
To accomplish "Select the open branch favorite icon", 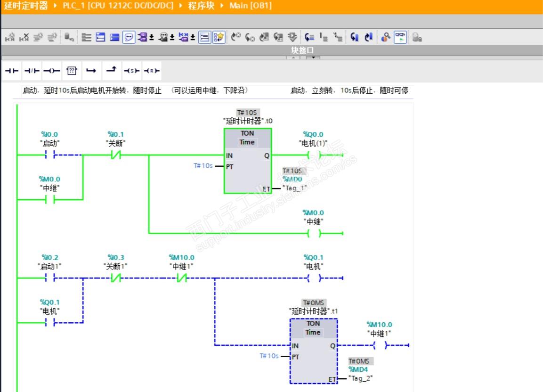I will tap(91, 71).
